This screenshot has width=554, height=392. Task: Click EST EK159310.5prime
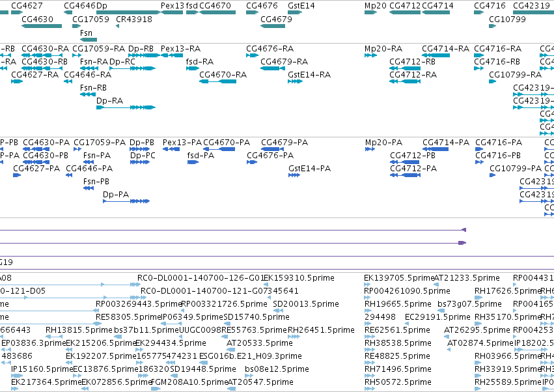[299, 278]
